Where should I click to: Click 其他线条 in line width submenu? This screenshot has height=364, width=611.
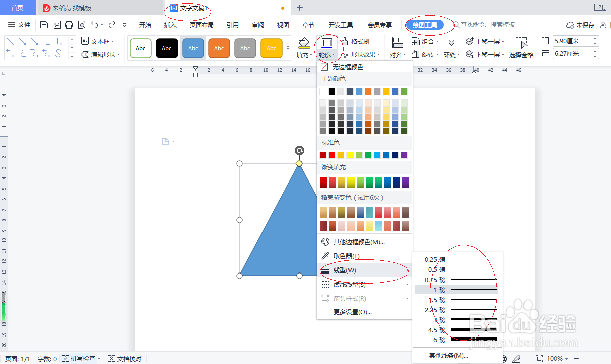[x=457, y=356]
